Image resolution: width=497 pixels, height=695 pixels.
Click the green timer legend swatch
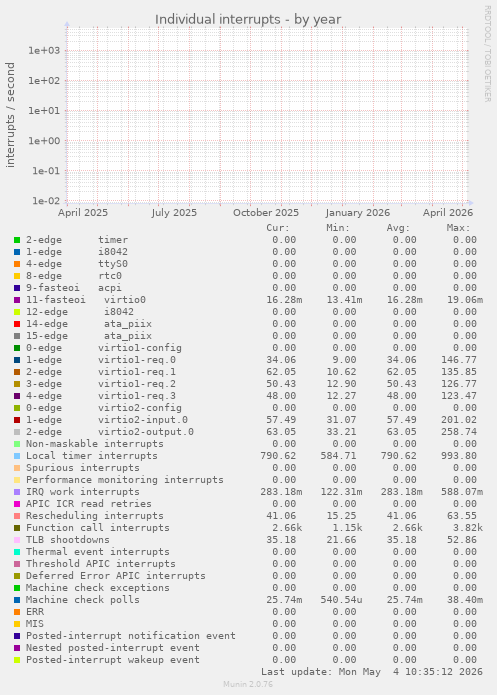pos(17,240)
